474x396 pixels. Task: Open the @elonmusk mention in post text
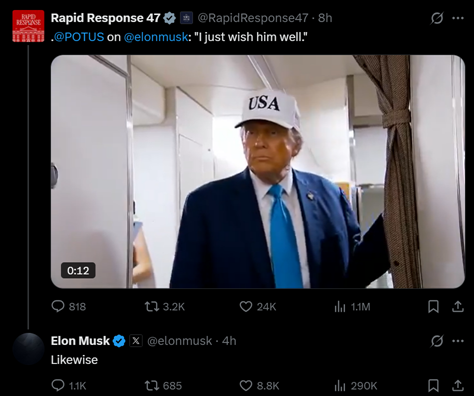tap(156, 37)
